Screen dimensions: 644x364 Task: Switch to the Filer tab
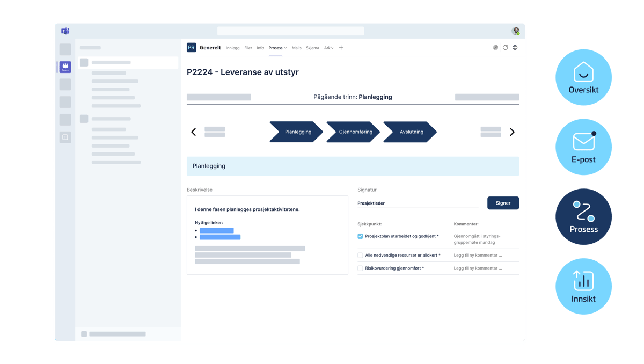(x=248, y=48)
